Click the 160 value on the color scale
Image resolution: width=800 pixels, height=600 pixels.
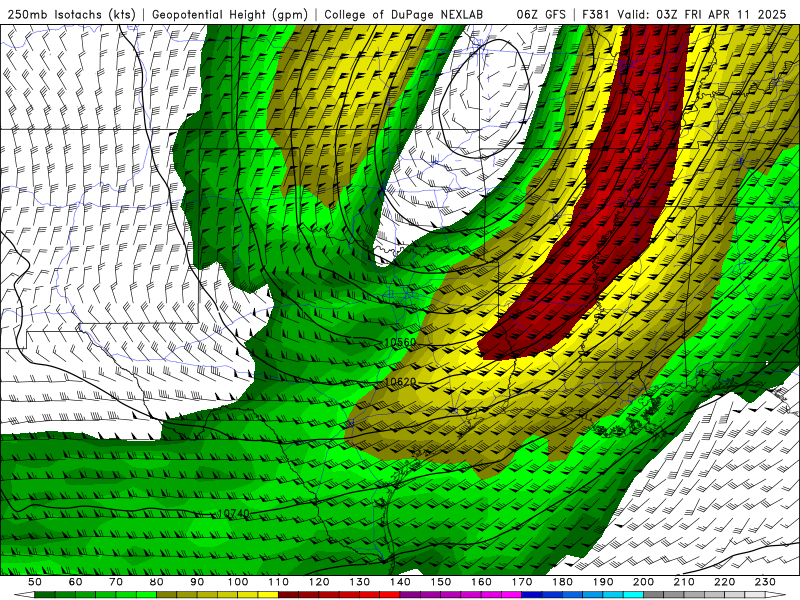tap(481, 582)
